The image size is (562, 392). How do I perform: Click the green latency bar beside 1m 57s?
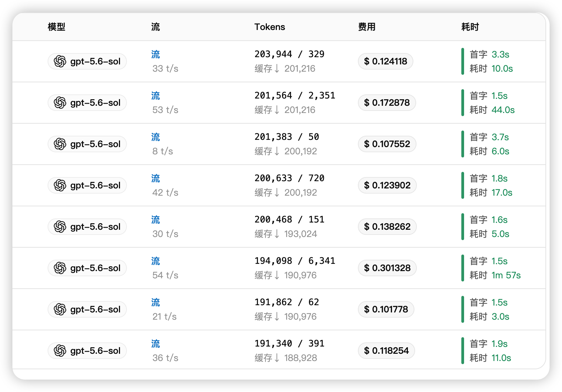(463, 268)
